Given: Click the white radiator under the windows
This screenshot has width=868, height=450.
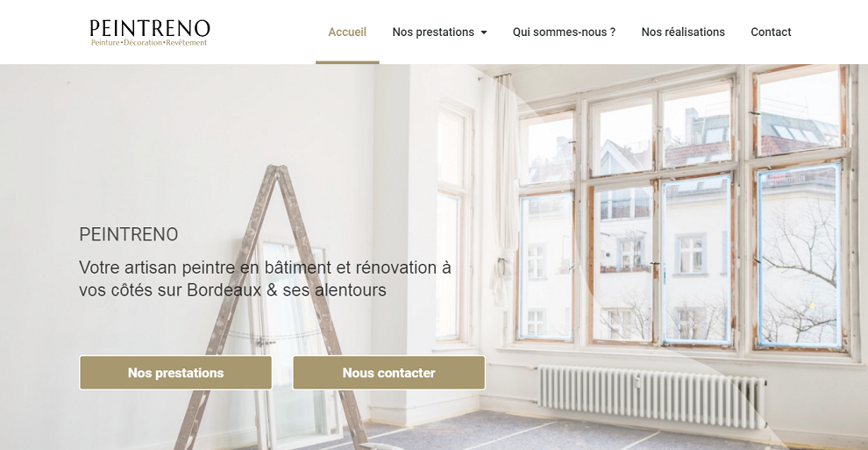Looking at the screenshot, I should (x=652, y=396).
